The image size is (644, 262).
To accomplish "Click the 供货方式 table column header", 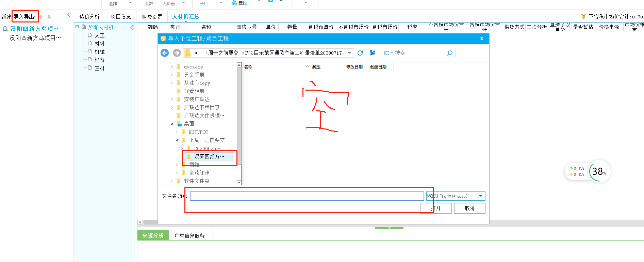I will (x=514, y=27).
